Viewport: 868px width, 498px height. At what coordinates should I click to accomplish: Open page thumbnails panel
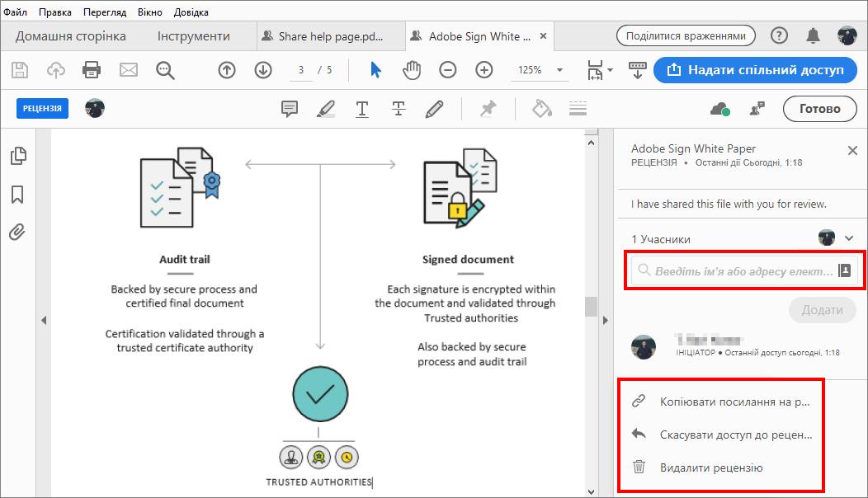click(x=18, y=156)
